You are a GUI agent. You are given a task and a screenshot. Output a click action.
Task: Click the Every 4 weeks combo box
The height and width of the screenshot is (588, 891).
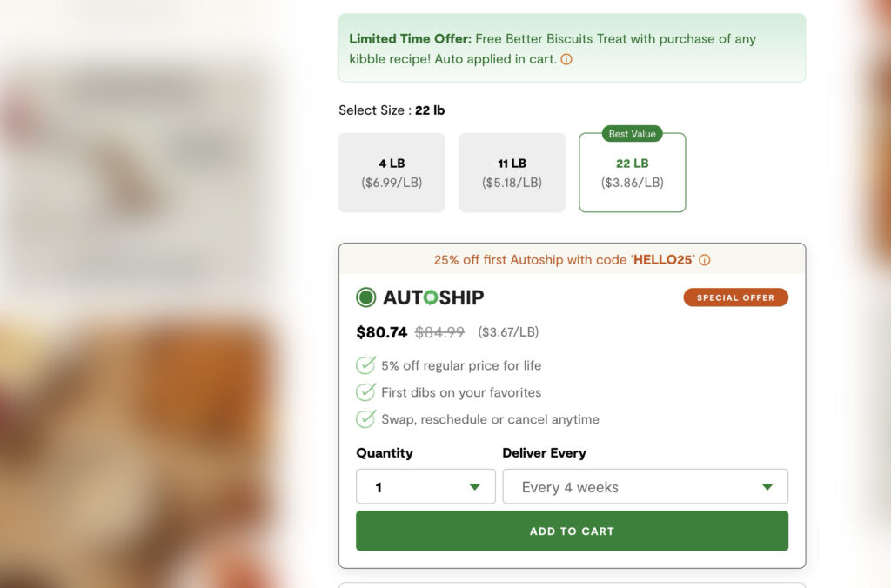point(646,486)
